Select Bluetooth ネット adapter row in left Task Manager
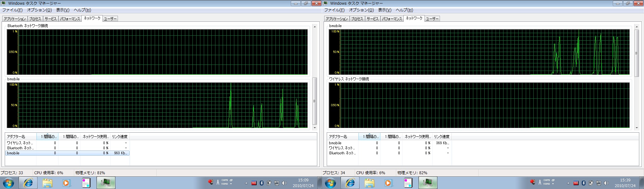This screenshot has height=189, width=644. [67, 148]
